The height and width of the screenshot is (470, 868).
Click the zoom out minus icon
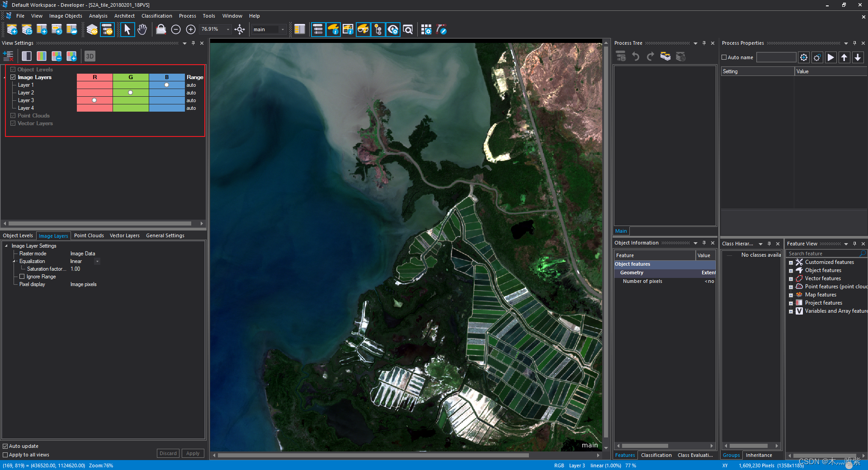point(176,30)
